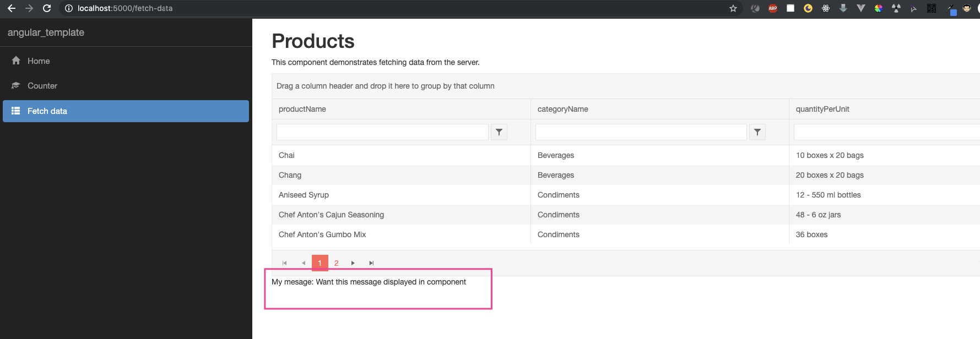Screen dimensions: 980x339
Task: Go to previous page arrow
Action: coord(303,263)
